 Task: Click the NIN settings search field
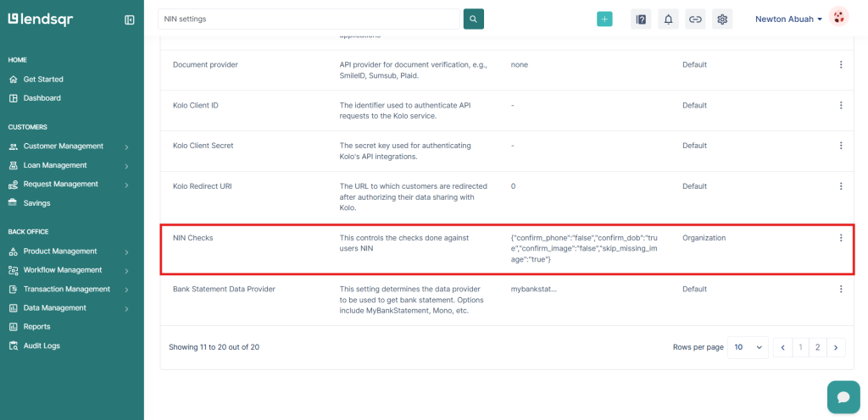coord(309,19)
